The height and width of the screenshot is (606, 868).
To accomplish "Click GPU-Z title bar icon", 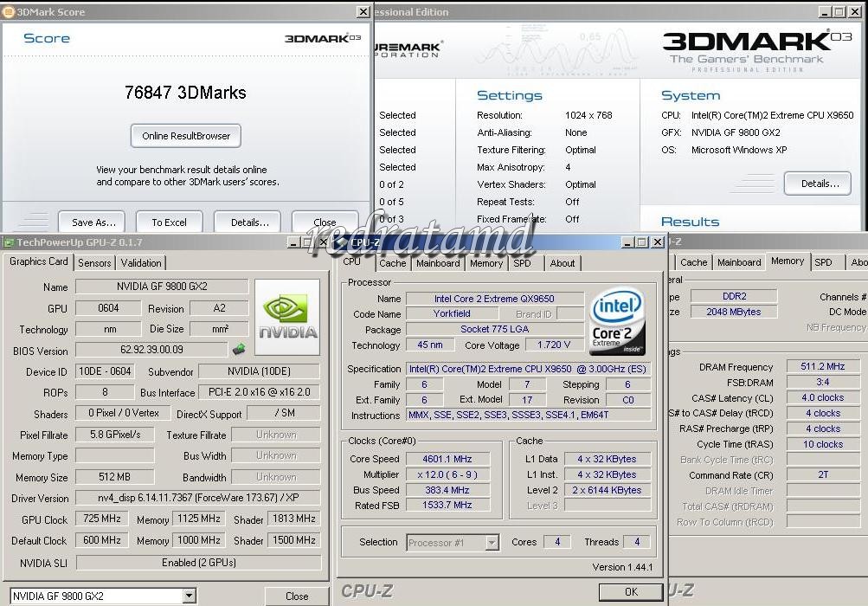I will pyautogui.click(x=9, y=242).
